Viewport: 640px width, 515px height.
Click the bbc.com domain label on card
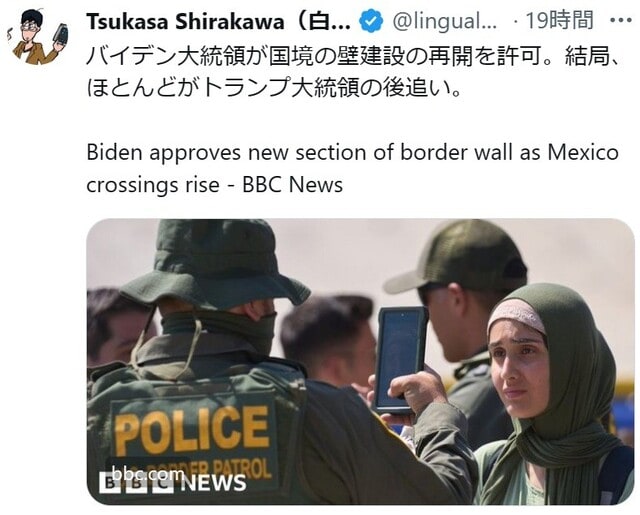(x=148, y=474)
